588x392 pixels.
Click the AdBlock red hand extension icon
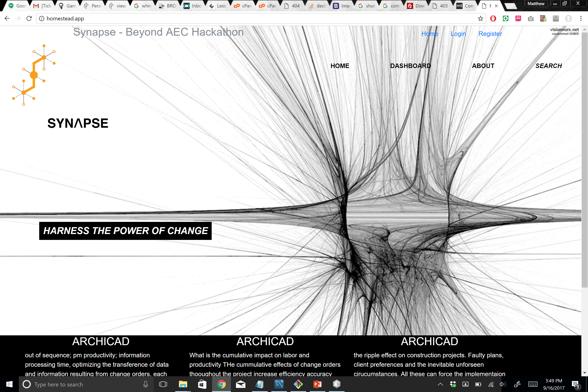[x=493, y=18]
